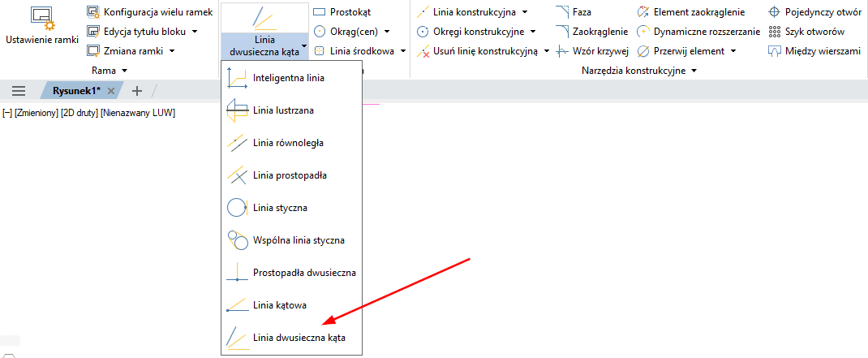Choose Linia równoległa from dropdown list

pos(291,143)
